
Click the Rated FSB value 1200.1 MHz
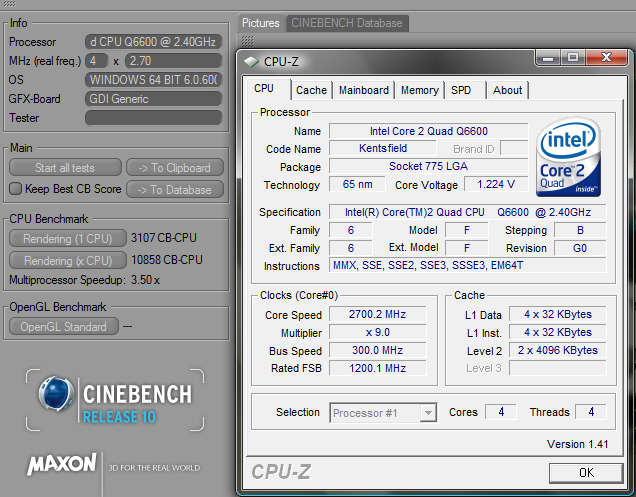point(377,368)
